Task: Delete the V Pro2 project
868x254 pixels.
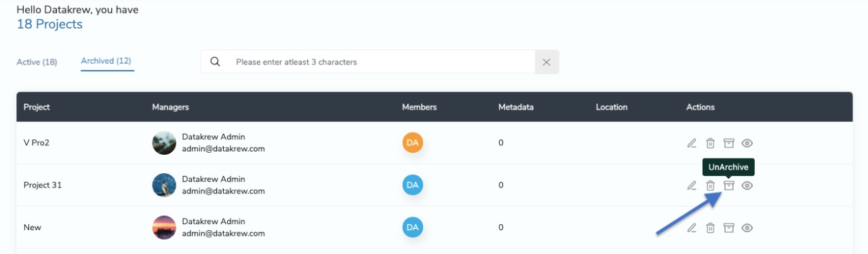Action: click(710, 143)
